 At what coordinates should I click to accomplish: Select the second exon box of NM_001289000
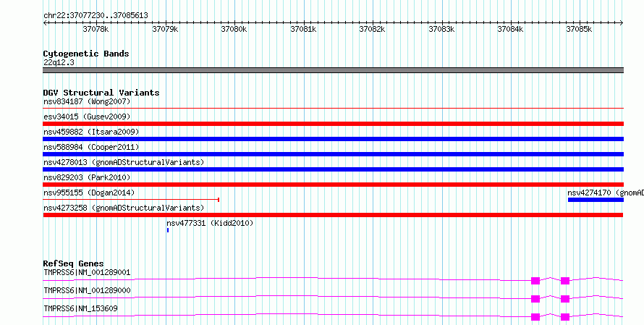[x=565, y=299]
